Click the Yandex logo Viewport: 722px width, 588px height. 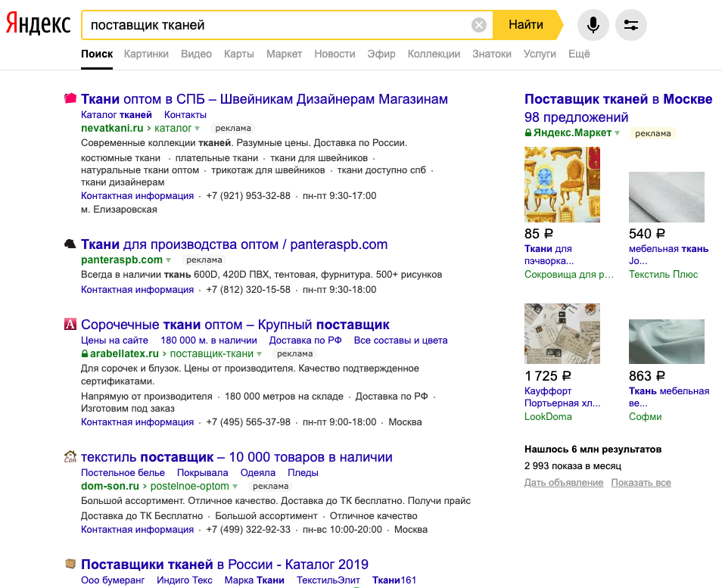38,23
